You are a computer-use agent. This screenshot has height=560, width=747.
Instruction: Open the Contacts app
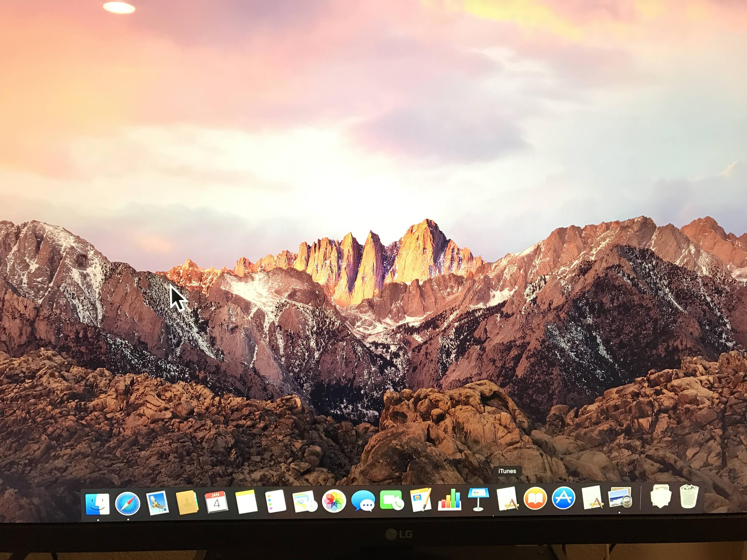tap(186, 503)
